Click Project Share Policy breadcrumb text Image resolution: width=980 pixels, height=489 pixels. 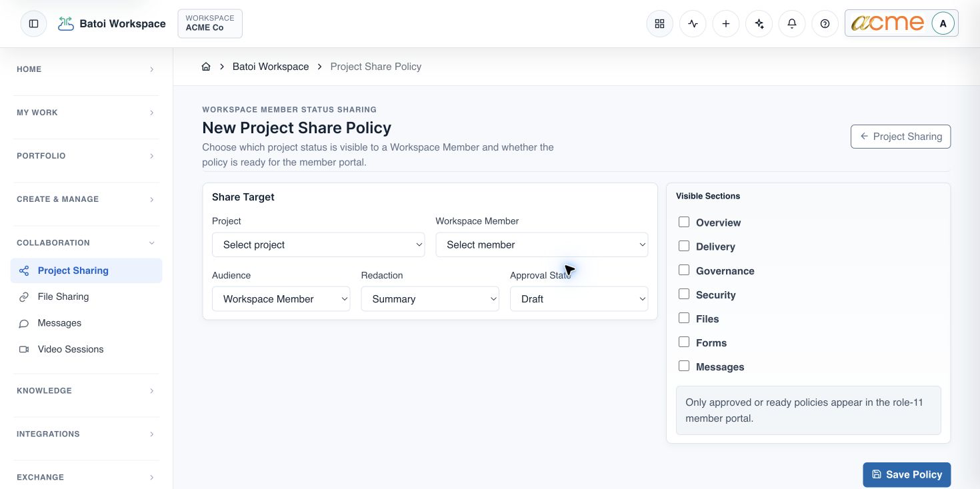pos(376,67)
